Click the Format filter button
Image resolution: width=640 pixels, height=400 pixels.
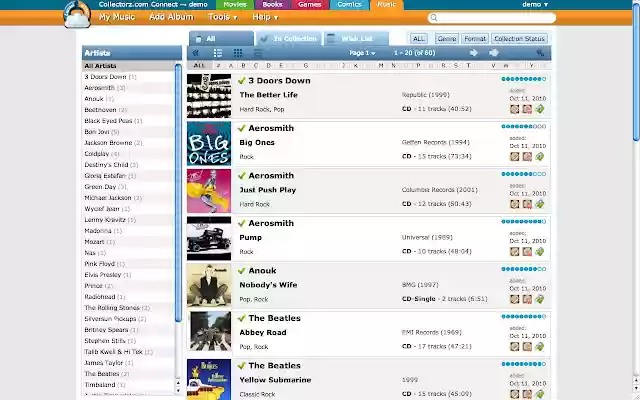pyautogui.click(x=475, y=39)
